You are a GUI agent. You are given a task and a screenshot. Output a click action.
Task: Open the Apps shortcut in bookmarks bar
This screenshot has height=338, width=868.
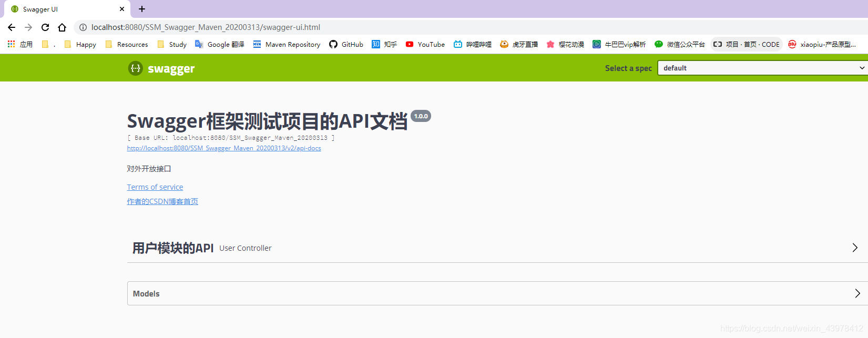[x=20, y=44]
